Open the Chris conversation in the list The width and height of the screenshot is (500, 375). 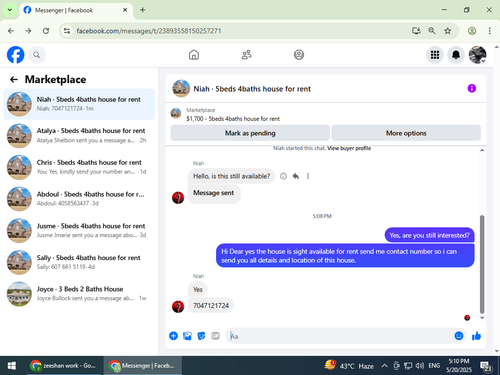pyautogui.click(x=79, y=167)
